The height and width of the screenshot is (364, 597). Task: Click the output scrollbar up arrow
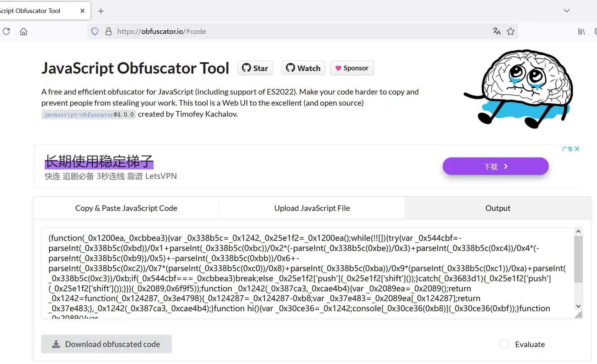tap(578, 232)
